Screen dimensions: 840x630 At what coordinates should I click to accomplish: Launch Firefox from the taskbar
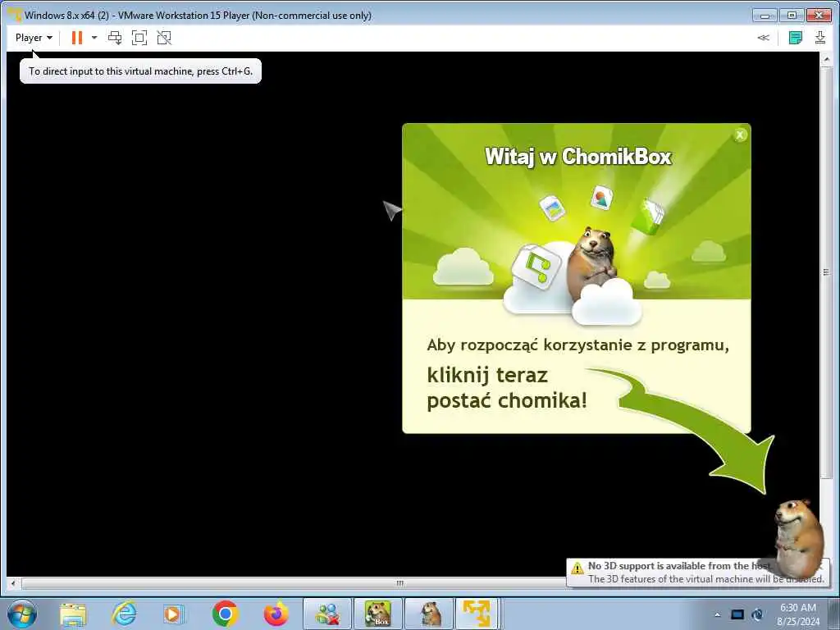[x=276, y=614]
